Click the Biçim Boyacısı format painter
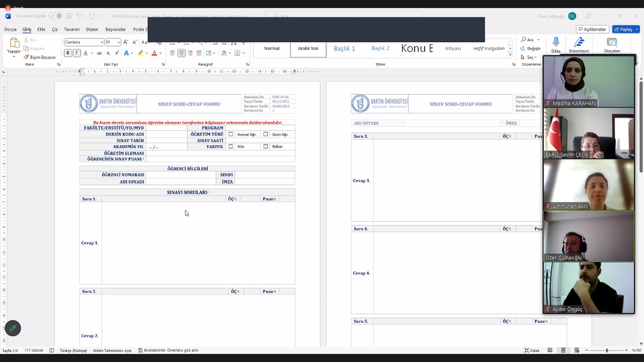This screenshot has height=362, width=644. coord(40,57)
